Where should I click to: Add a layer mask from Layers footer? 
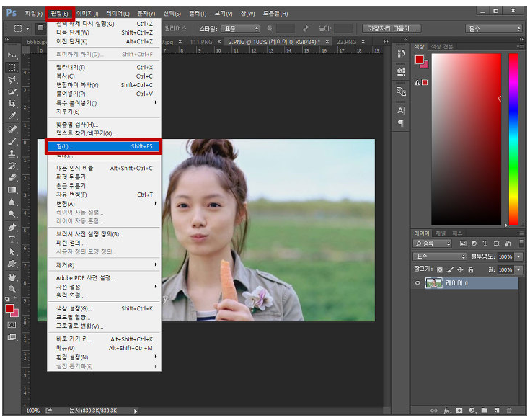click(459, 411)
